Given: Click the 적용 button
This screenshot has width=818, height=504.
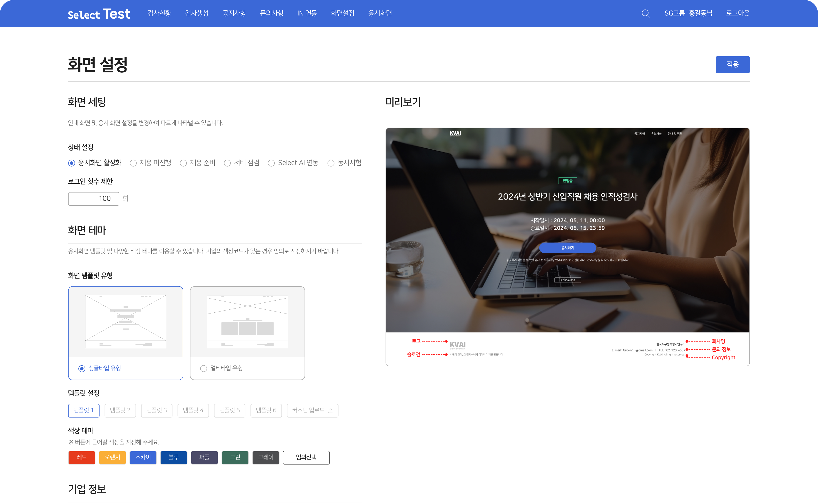Looking at the screenshot, I should (733, 64).
